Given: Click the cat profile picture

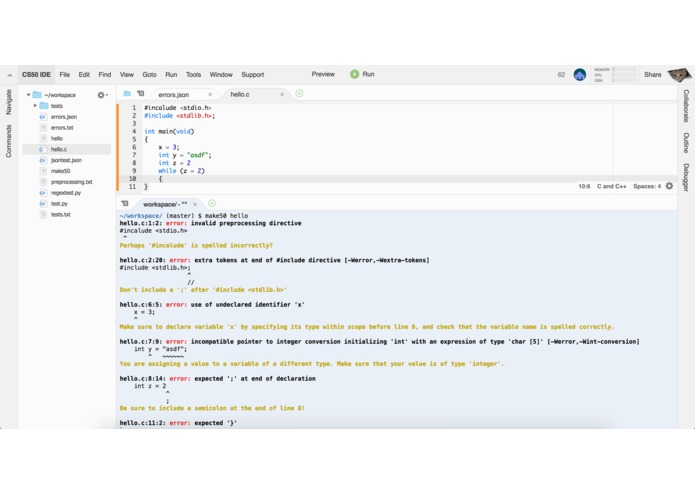Looking at the screenshot, I should [x=679, y=75].
